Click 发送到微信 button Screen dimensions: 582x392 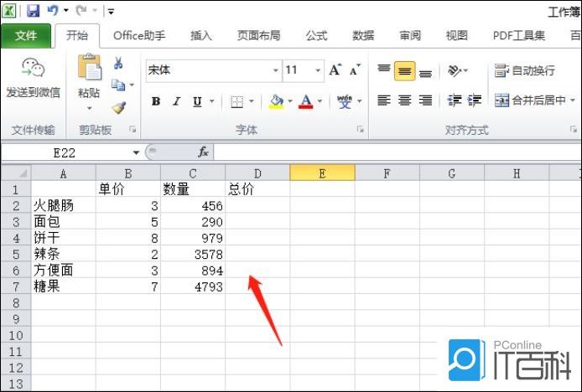[x=33, y=79]
